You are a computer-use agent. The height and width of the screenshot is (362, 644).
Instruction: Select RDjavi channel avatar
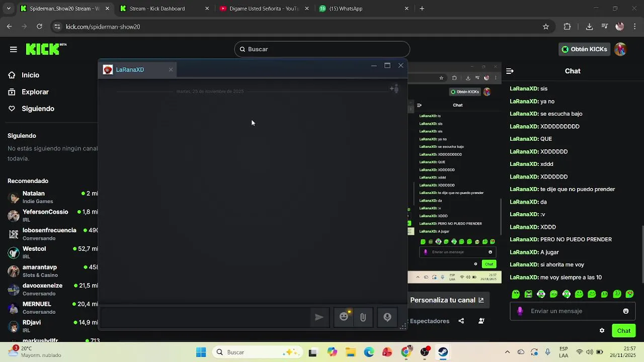pos(14,326)
